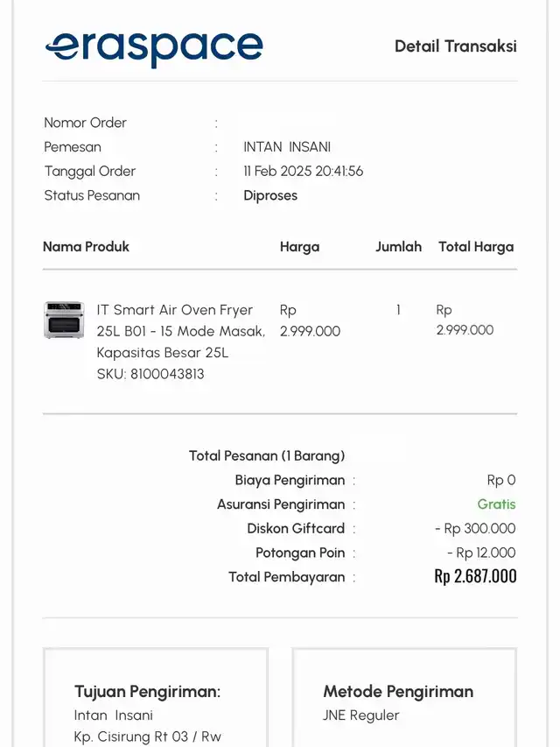Screen dimensions: 560x747
Task: Open the Tujuan Pengiriman address card
Action: (156, 697)
